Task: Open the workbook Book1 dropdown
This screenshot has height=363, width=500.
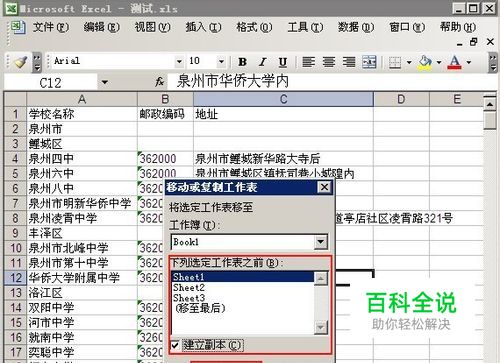Action: coord(321,242)
